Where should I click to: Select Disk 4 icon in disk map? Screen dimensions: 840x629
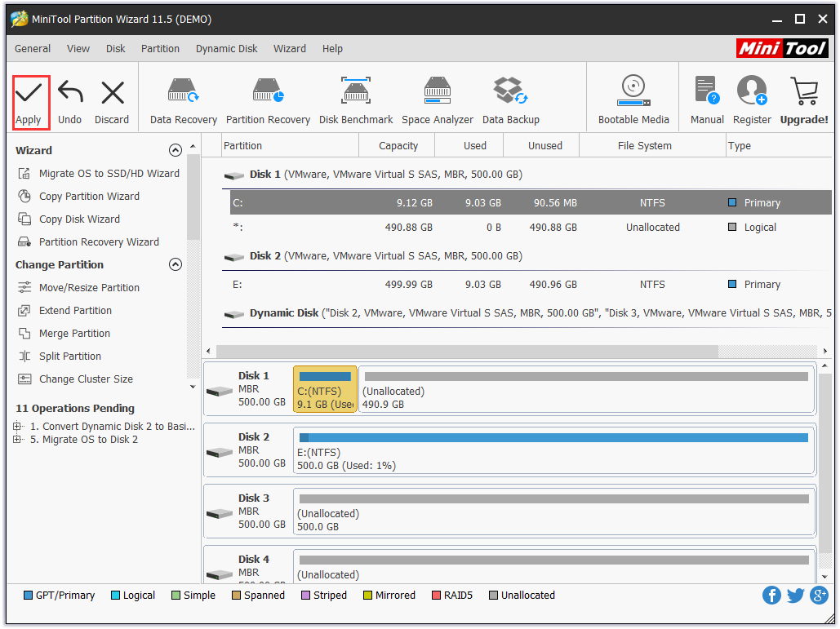220,574
